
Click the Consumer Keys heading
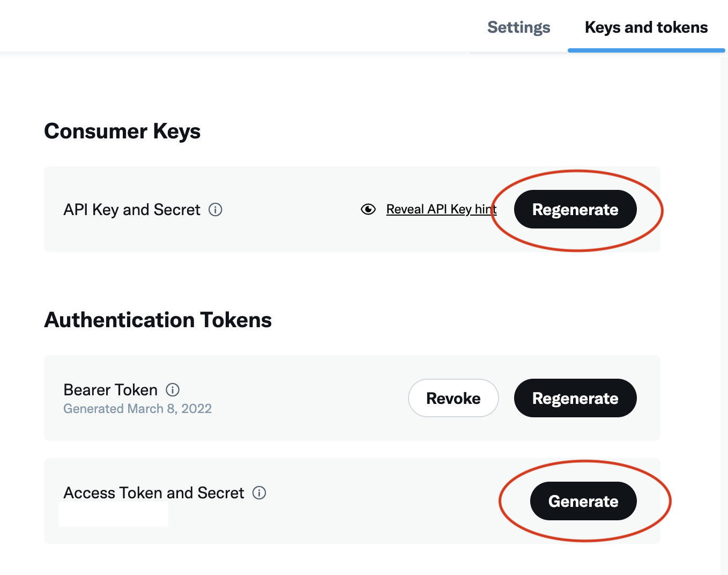coord(122,131)
